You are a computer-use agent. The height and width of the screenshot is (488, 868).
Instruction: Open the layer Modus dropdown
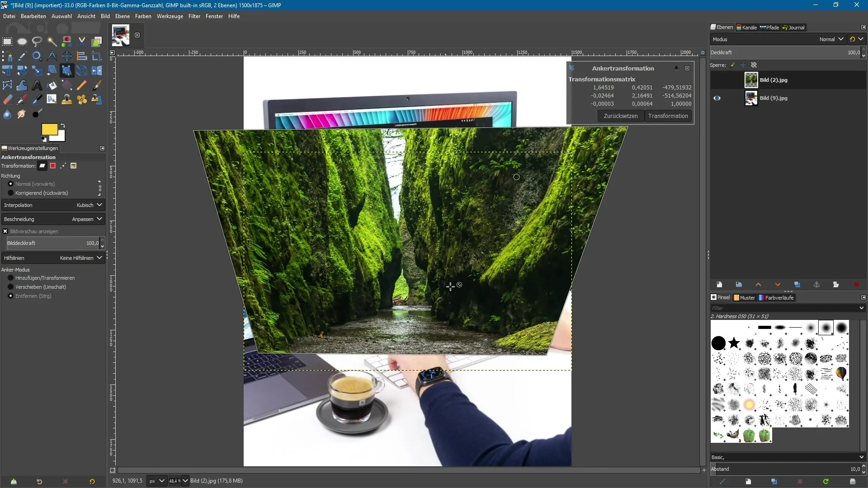[778, 39]
